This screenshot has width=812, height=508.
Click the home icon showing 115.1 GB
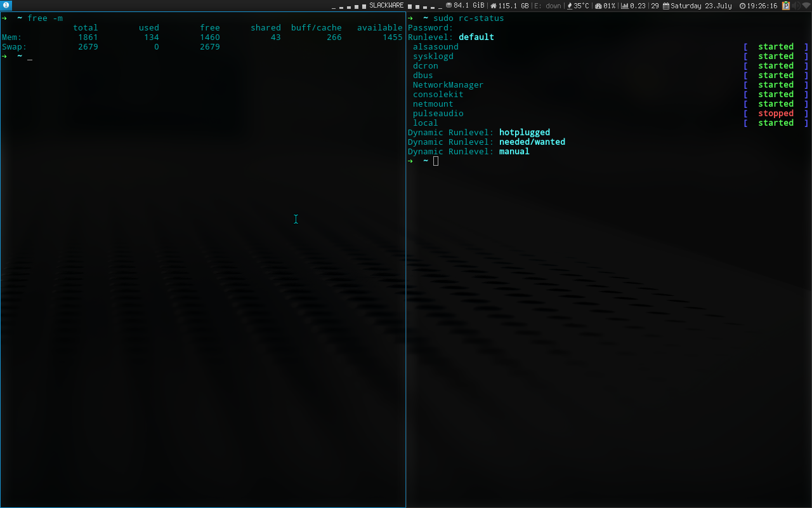[x=494, y=6]
